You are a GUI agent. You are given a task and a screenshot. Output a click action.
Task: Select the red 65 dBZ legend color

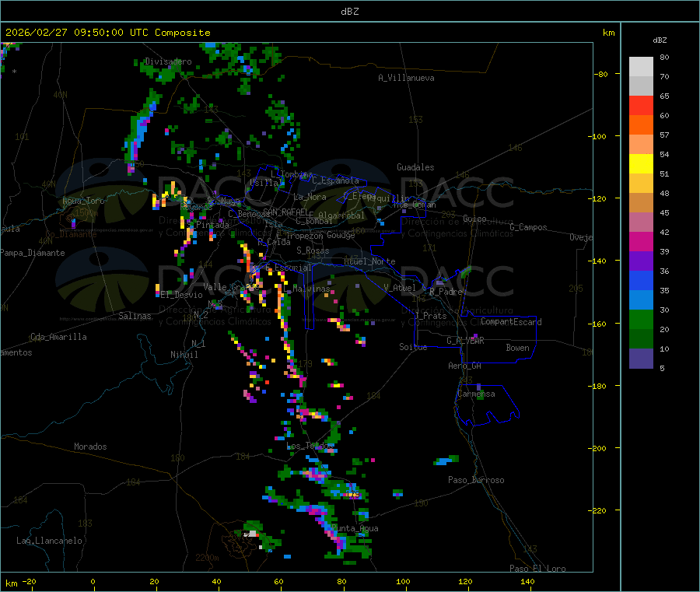coord(641,105)
